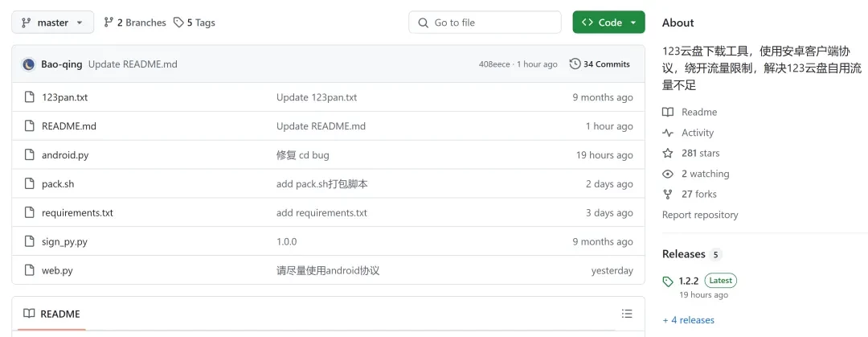Click the README outline list icon
The image size is (868, 337).
point(627,314)
